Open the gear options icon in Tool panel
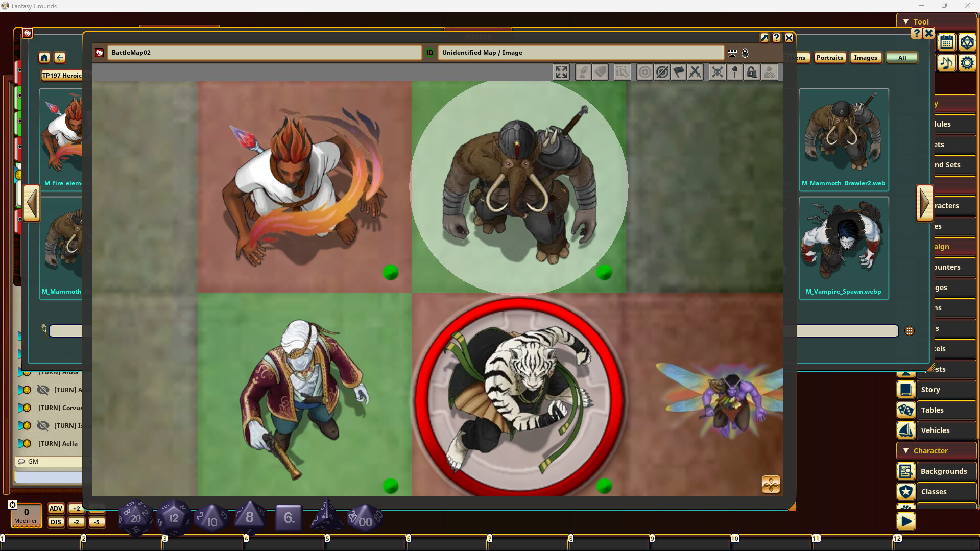The image size is (980, 551). 967,63
